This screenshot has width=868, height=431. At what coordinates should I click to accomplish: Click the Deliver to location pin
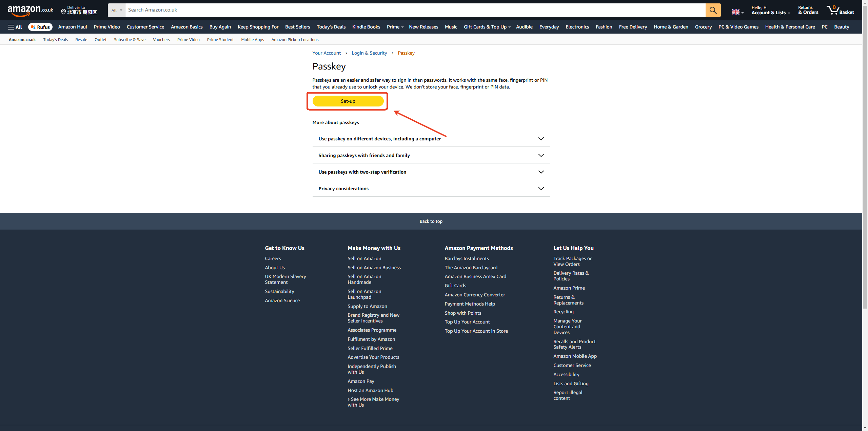[79, 10]
